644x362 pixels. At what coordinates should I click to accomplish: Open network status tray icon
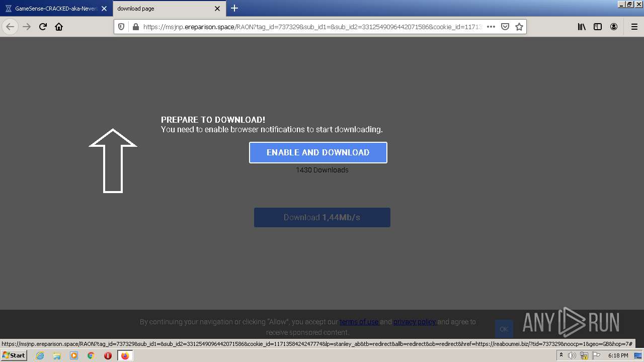(x=584, y=355)
